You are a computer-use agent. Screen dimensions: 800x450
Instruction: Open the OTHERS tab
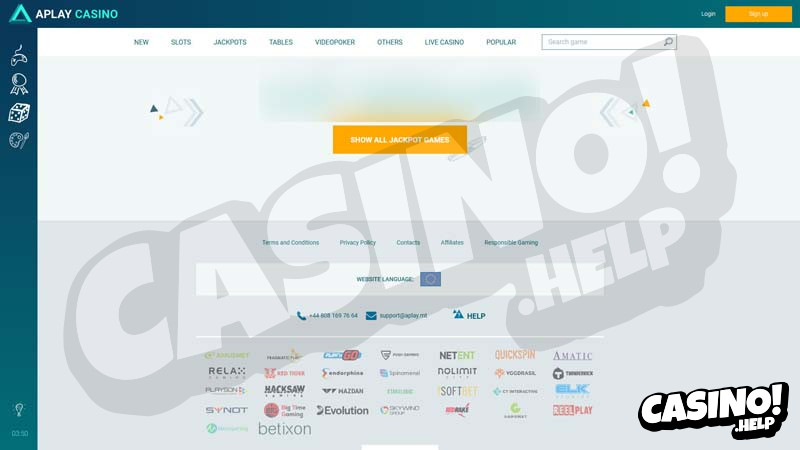(x=390, y=42)
